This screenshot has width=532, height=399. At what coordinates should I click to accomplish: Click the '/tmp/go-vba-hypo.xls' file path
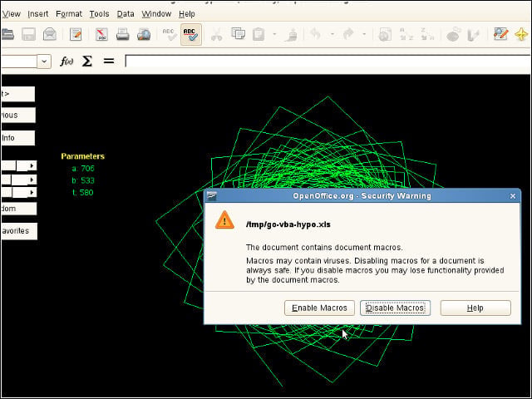point(288,224)
